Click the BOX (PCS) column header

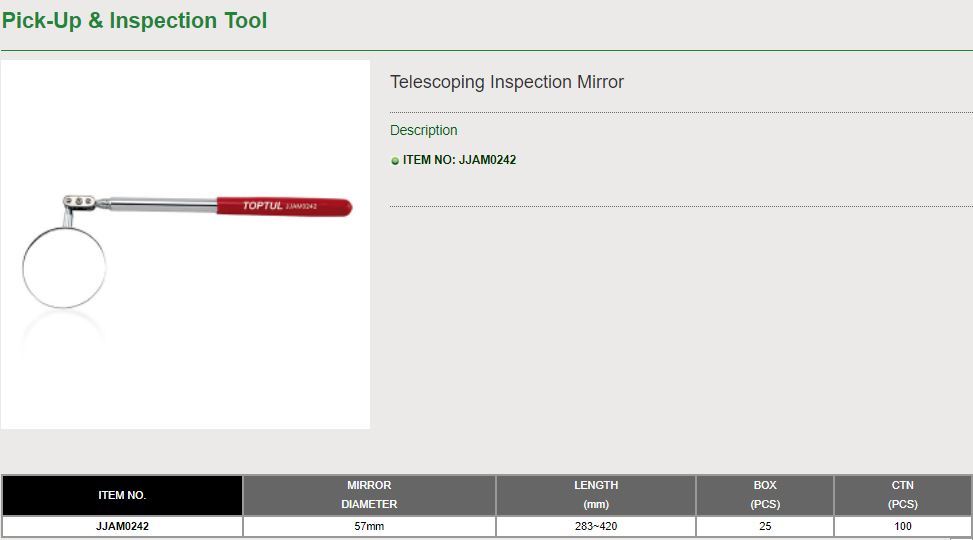click(765, 495)
